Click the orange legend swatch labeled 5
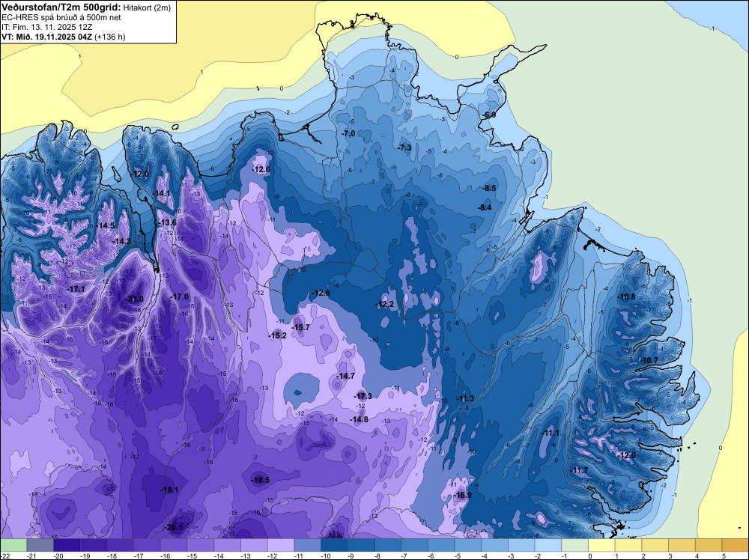 tap(736, 545)
